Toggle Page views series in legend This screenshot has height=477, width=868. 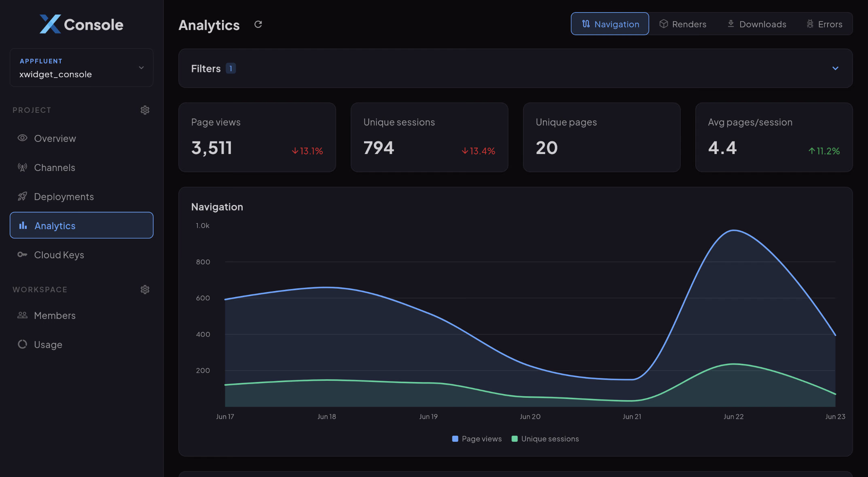(477, 439)
